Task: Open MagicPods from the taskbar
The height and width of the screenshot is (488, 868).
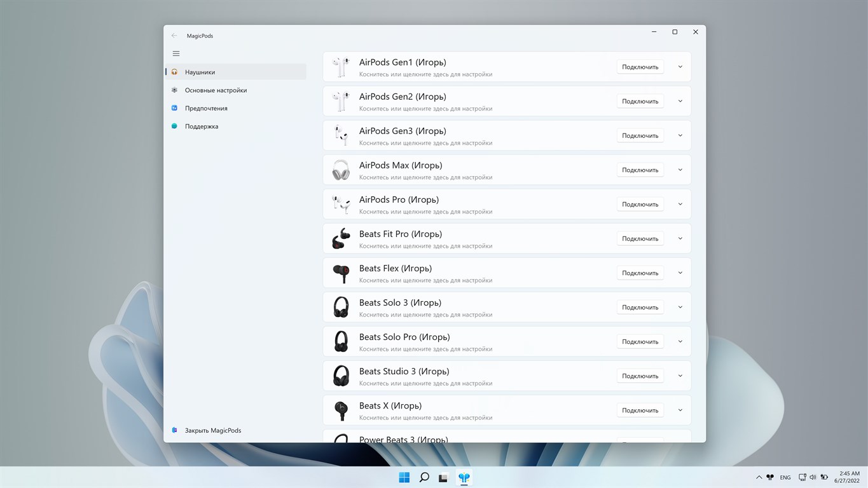Action: 464,477
